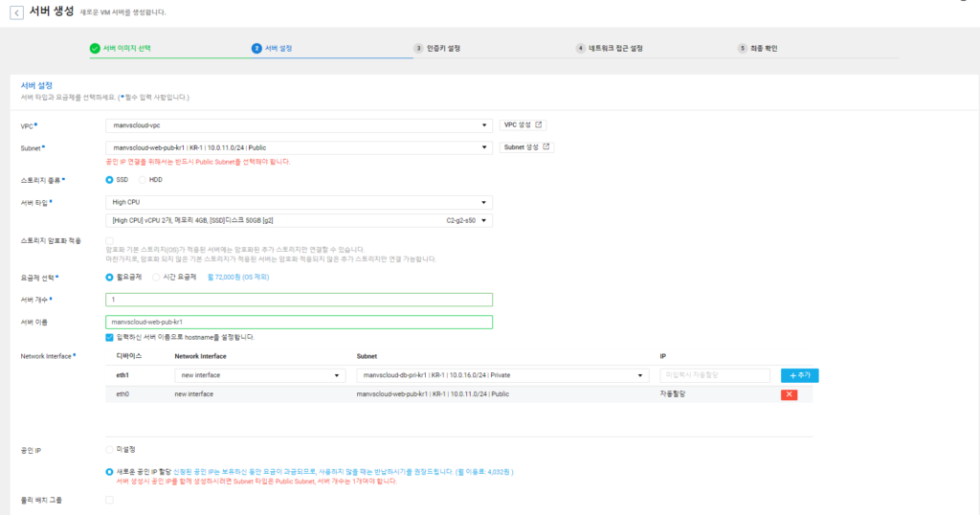Image resolution: width=980 pixels, height=515 pixels.
Task: Open the 서버 설정 step
Action: click(x=278, y=48)
